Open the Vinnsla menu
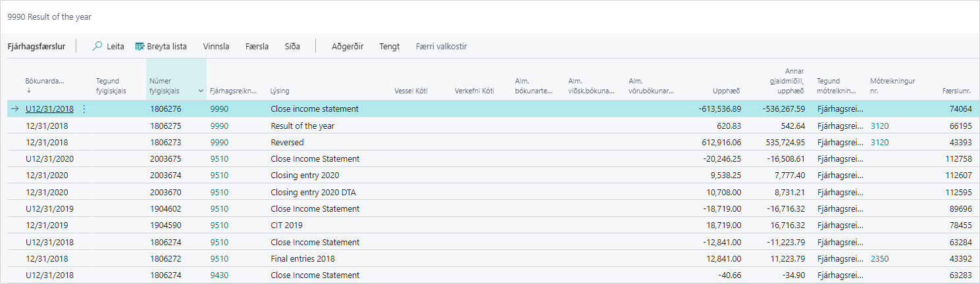The height and width of the screenshot is (284, 980). pyautogui.click(x=216, y=47)
